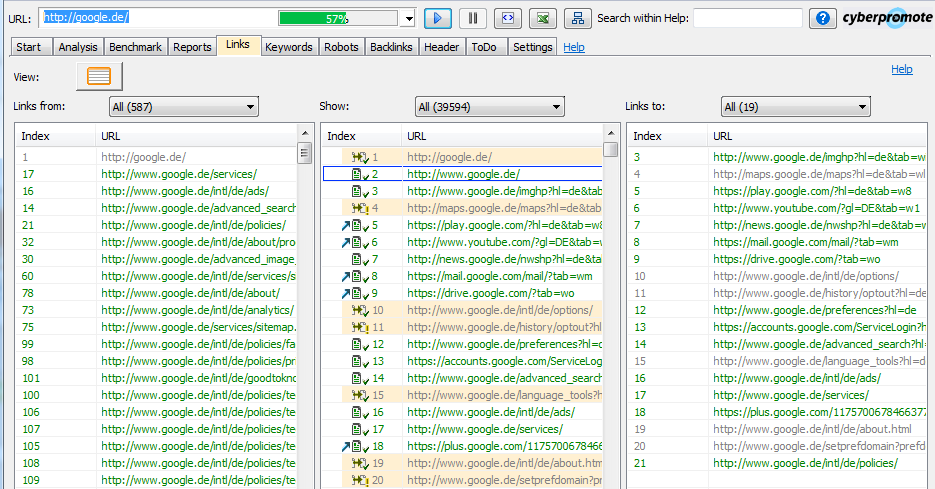
Task: Select the Robots tab
Action: [x=341, y=47]
